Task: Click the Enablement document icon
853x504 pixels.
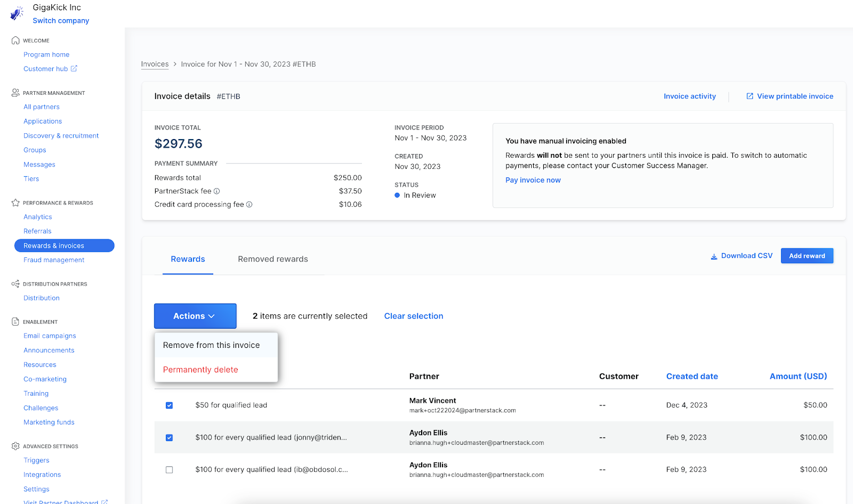Action: point(15,322)
